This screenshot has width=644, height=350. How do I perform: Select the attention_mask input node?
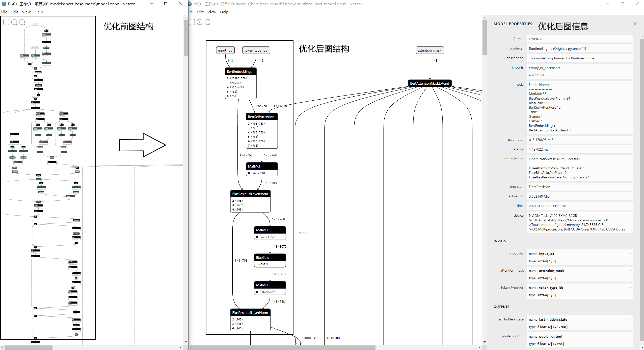pos(430,50)
